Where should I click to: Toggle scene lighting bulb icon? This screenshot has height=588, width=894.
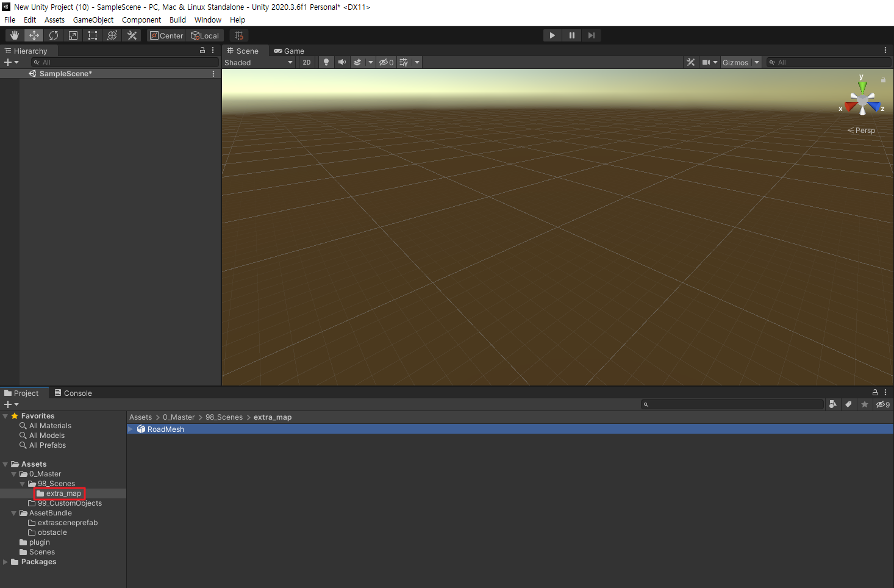[x=326, y=62]
